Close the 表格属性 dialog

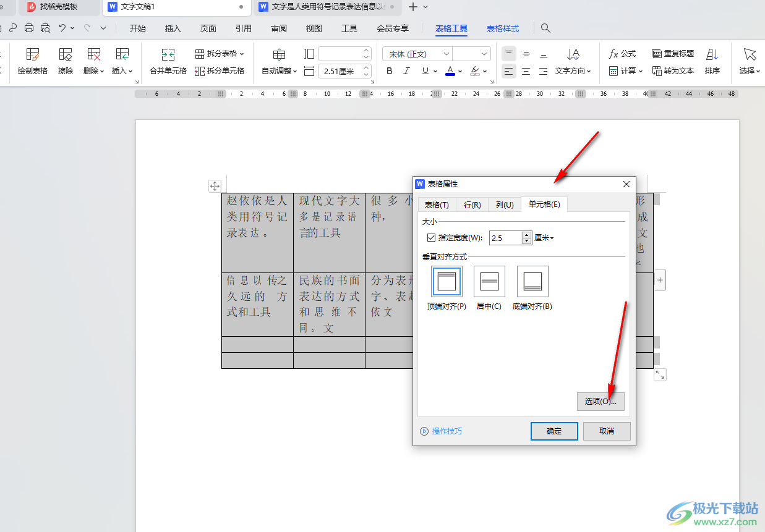click(x=626, y=184)
